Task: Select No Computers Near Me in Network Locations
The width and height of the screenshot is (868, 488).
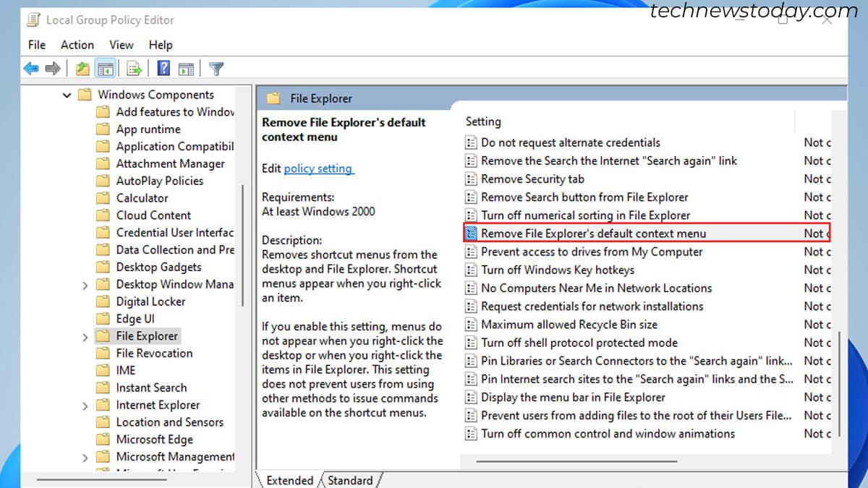Action: (x=597, y=288)
